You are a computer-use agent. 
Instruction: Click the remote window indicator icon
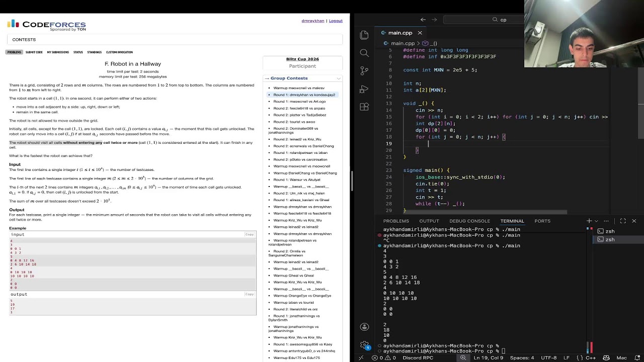click(361, 358)
